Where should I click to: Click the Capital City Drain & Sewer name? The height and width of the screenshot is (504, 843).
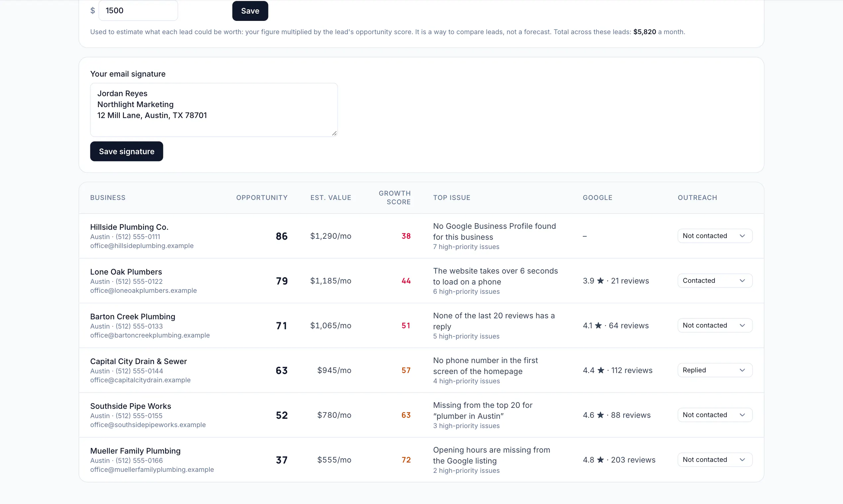tap(138, 361)
